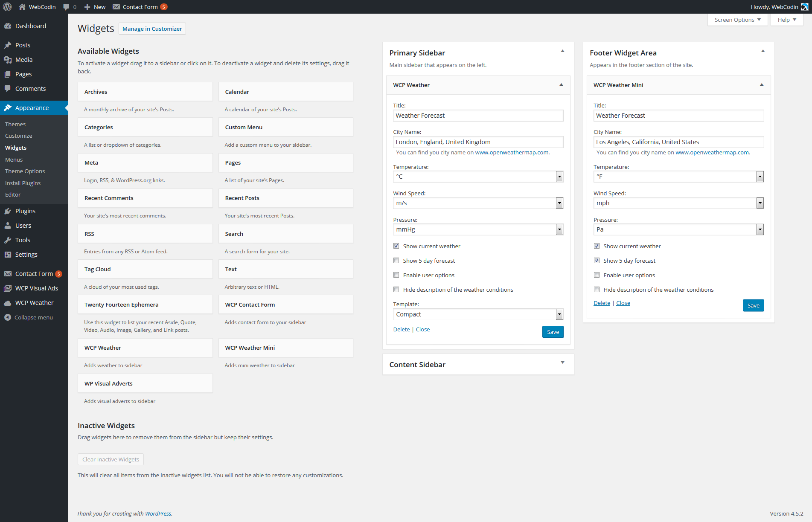This screenshot has width=812, height=522.
Task: Click the comments bubble icon in admin bar
Action: coord(66,7)
